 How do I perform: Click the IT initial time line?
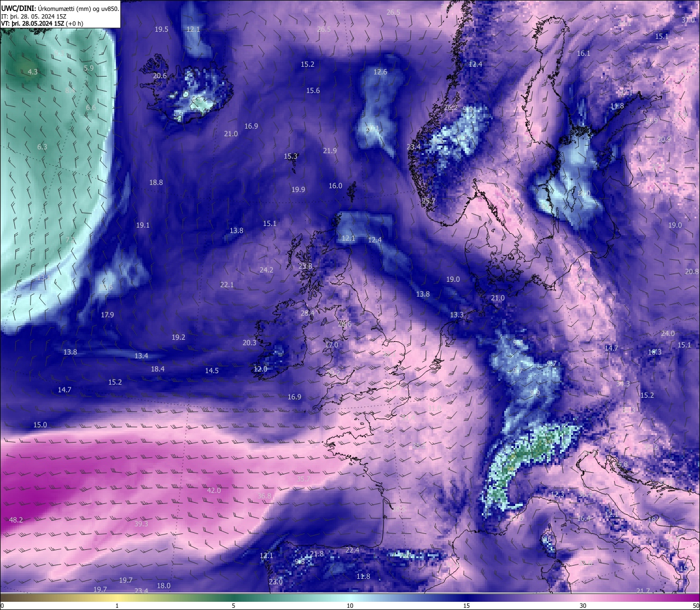point(34,16)
